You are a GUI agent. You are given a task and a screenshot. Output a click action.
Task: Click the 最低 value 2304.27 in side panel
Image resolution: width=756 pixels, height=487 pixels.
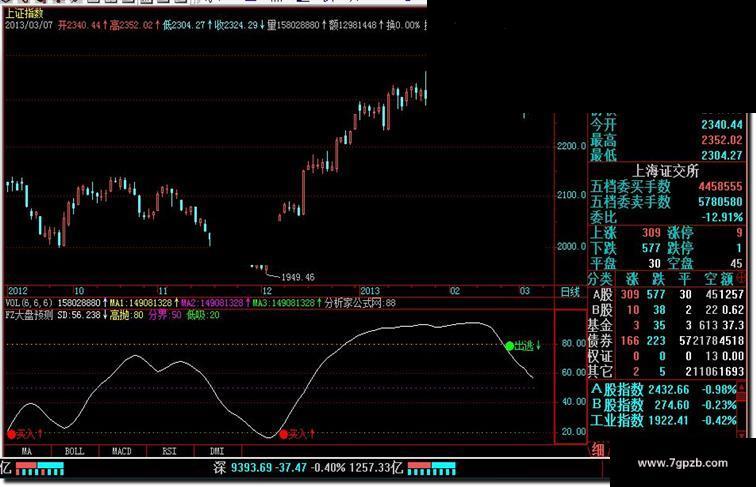tap(722, 155)
